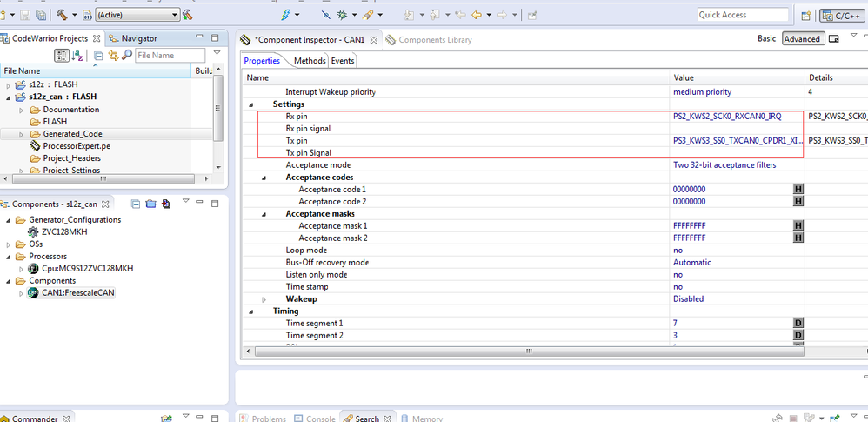Screen dimensions: 868x422
Task: Click Collapse All icon in Projects panel
Action: click(98, 56)
